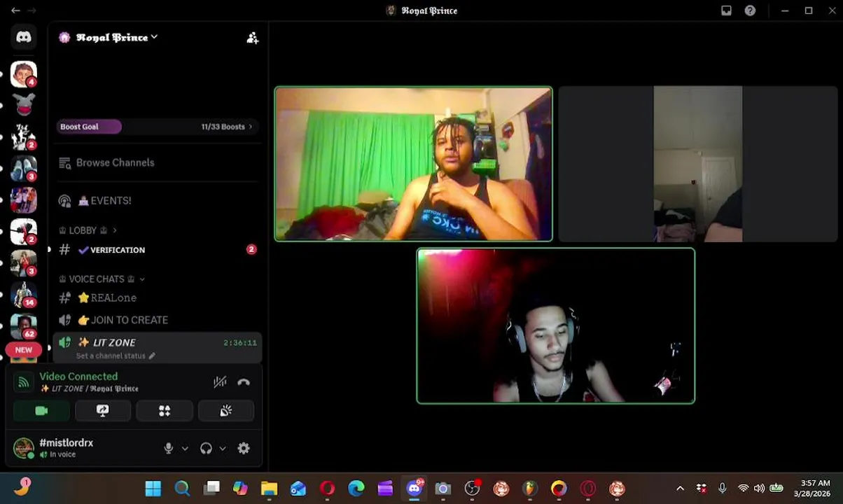Screen dimensions: 843x504
Task: Open Boost Goal progress bar
Action: point(89,127)
